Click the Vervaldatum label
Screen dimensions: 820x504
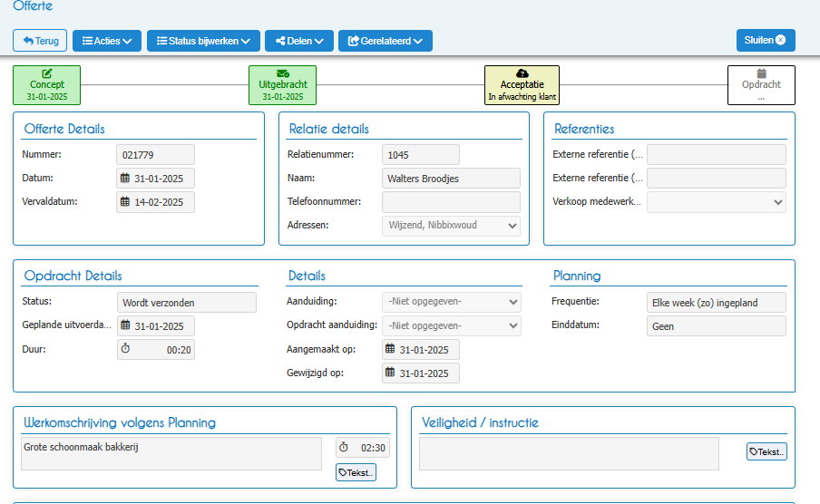[50, 201]
